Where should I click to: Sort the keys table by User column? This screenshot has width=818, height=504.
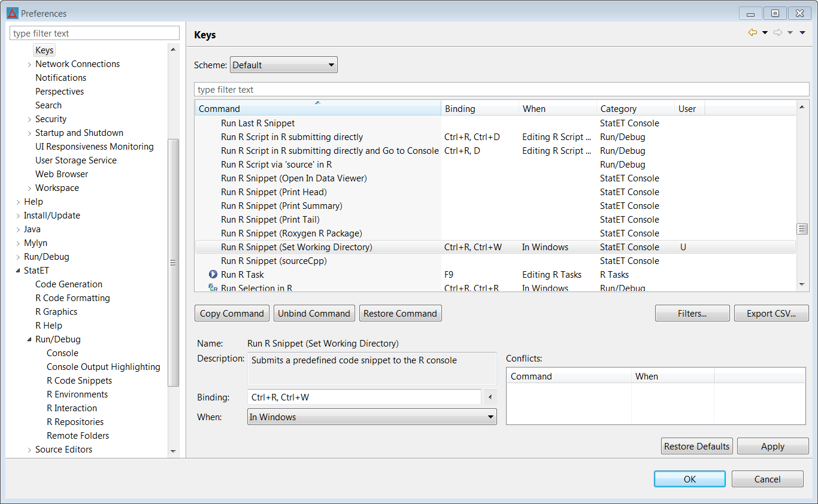pyautogui.click(x=690, y=108)
